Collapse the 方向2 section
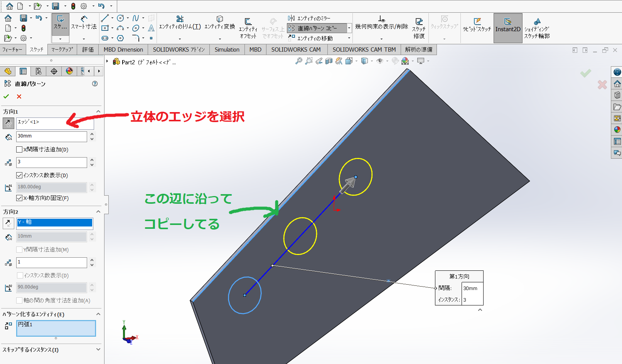622x364 pixels. (x=98, y=212)
